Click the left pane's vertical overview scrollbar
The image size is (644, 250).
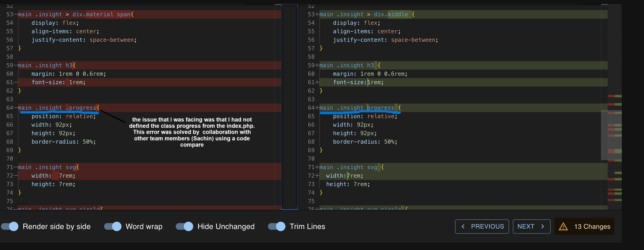coord(278,107)
